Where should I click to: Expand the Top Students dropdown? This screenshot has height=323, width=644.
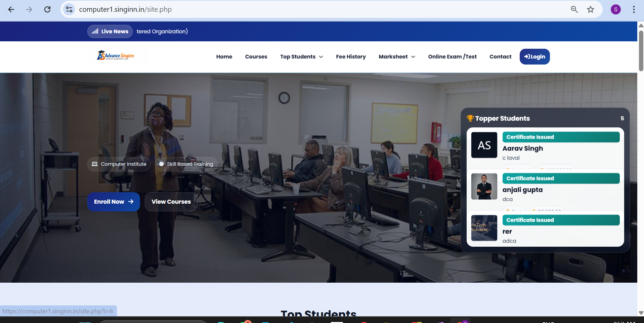pos(301,57)
